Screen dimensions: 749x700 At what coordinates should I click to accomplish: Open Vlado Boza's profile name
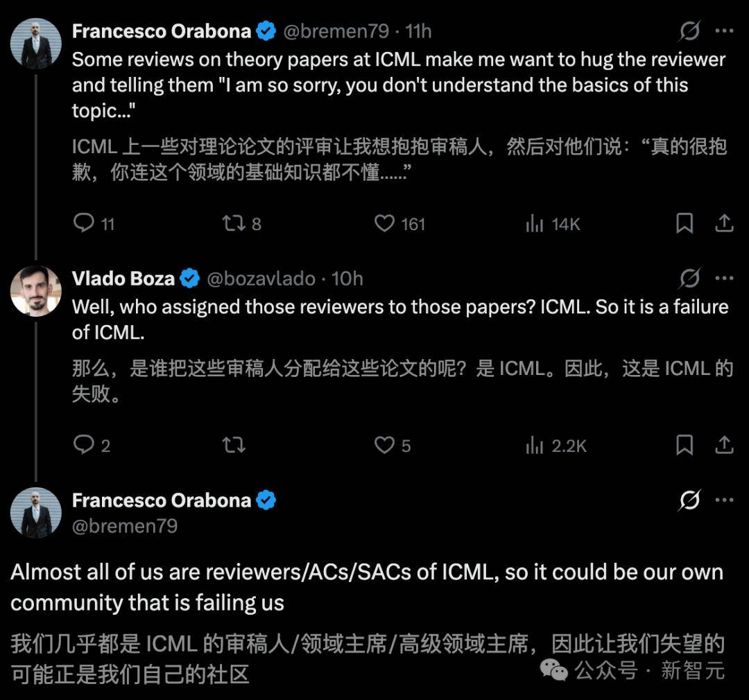click(x=123, y=279)
